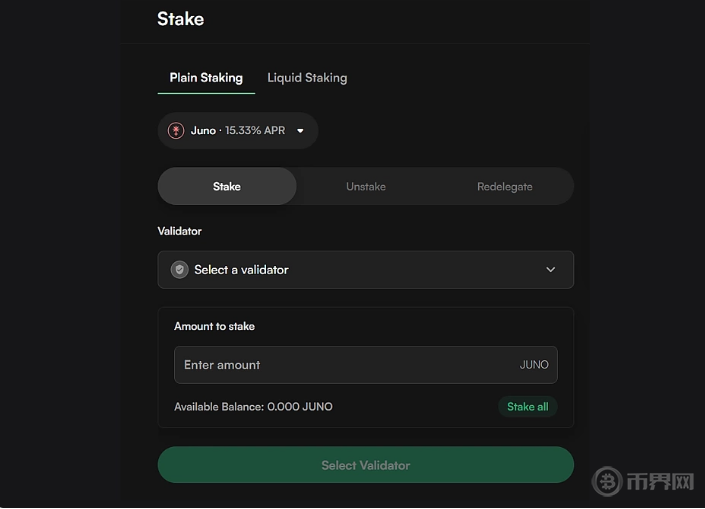Click the green Select Validator button
The image size is (705, 509).
(x=365, y=465)
